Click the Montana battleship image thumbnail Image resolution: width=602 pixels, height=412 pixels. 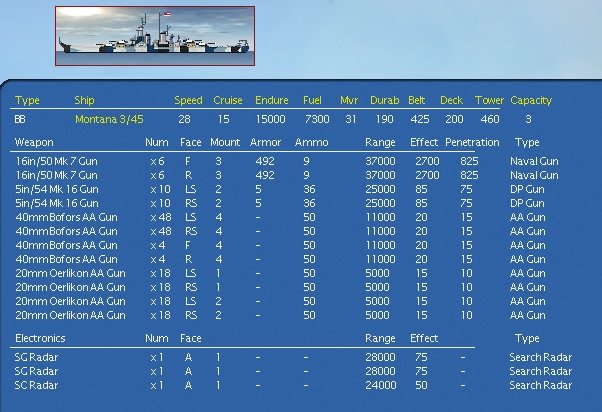click(x=155, y=36)
